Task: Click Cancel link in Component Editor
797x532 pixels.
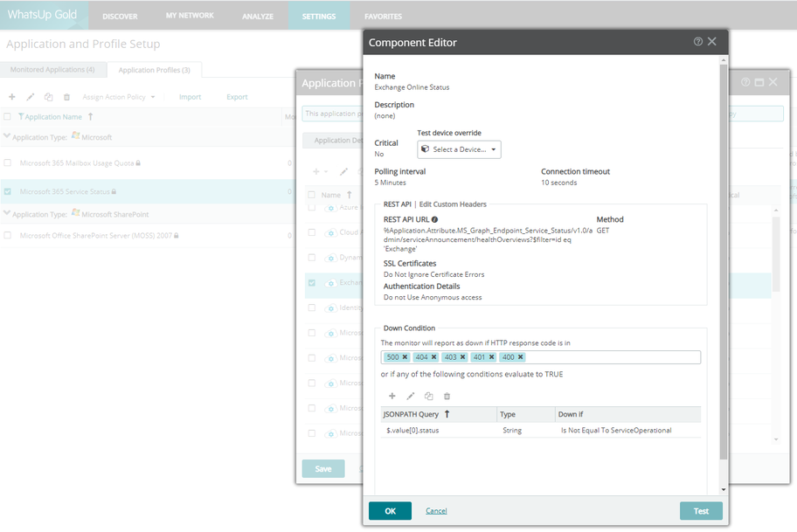Action: [x=436, y=511]
